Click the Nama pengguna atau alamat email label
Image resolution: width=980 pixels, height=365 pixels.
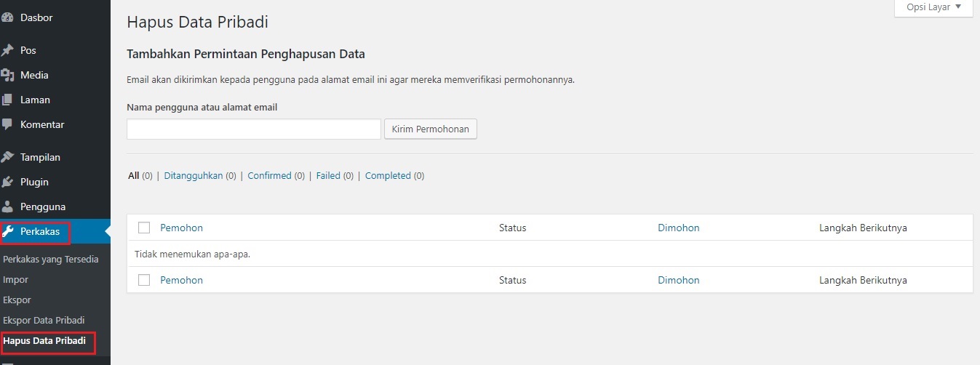click(x=202, y=107)
